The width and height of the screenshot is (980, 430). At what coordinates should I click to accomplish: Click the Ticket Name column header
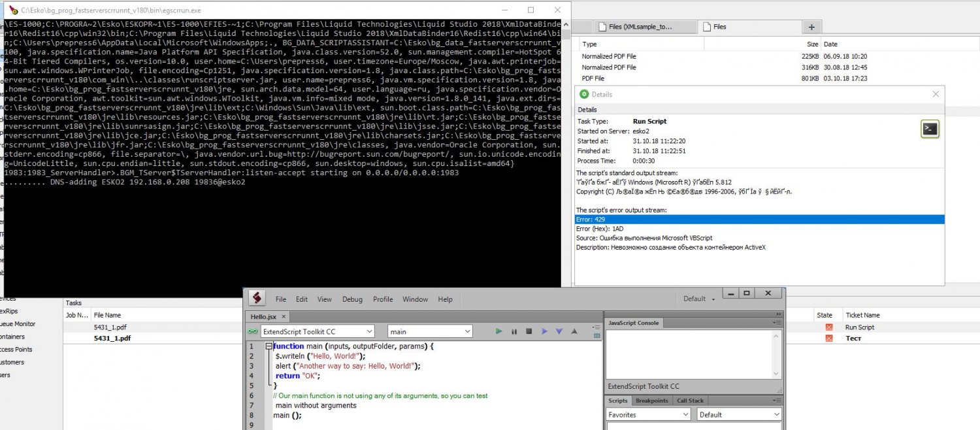click(862, 315)
